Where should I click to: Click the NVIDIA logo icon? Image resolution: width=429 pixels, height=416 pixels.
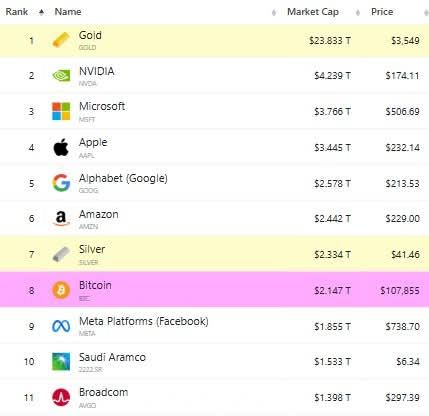61,76
